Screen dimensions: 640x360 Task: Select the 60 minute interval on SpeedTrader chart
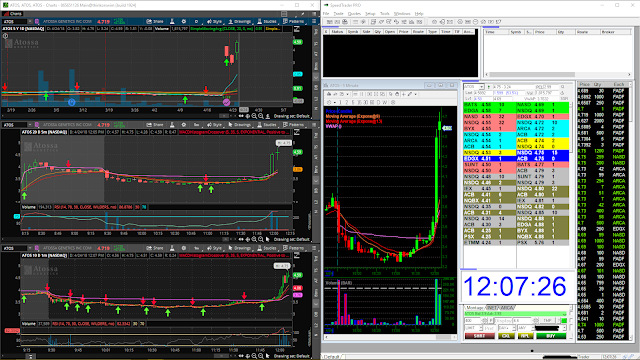pyautogui.click(x=371, y=102)
